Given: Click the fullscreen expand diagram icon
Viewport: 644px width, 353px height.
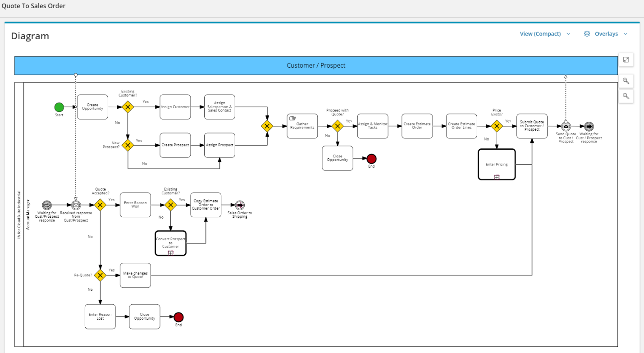Looking at the screenshot, I should point(626,60).
